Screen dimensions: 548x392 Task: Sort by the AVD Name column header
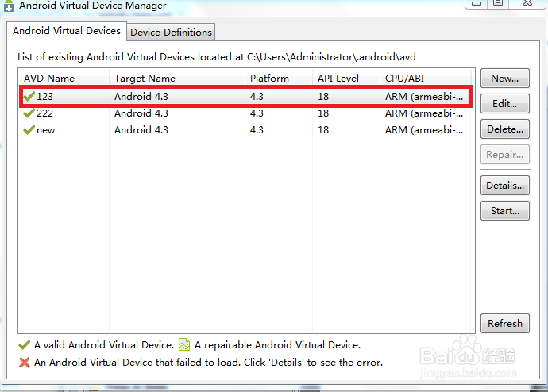point(64,79)
